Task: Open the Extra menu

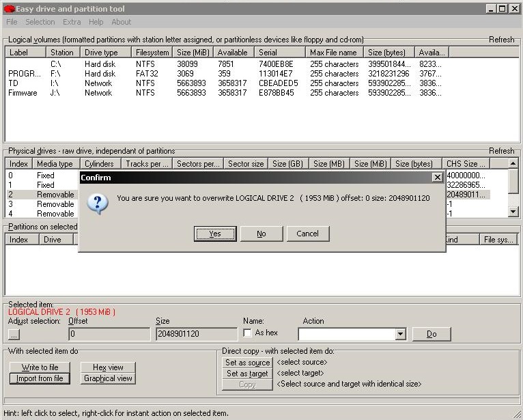Action: tap(72, 22)
